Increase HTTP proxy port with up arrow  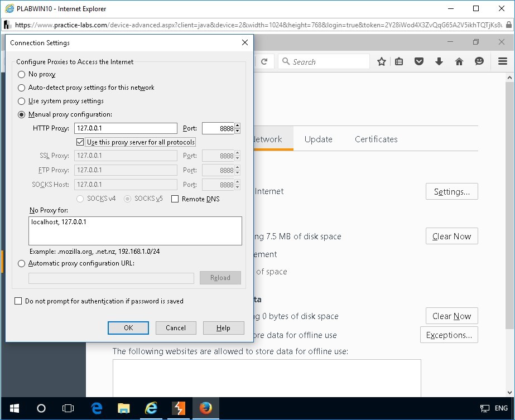(x=238, y=125)
